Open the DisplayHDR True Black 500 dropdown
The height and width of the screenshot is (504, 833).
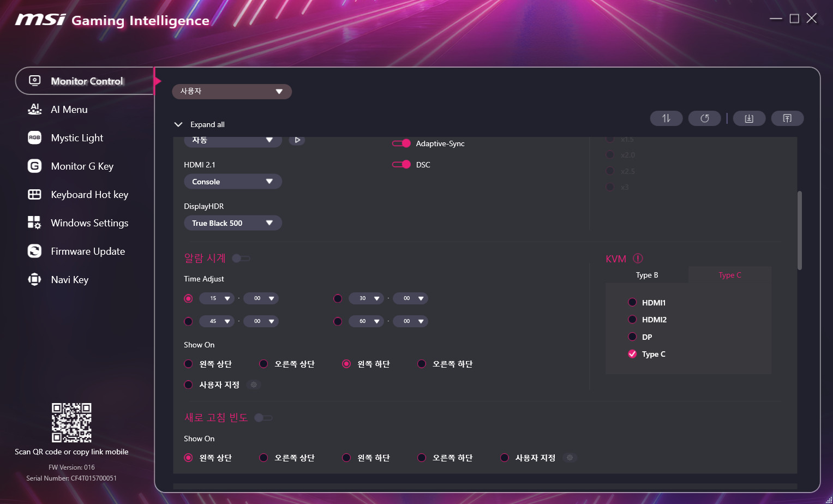tap(232, 223)
